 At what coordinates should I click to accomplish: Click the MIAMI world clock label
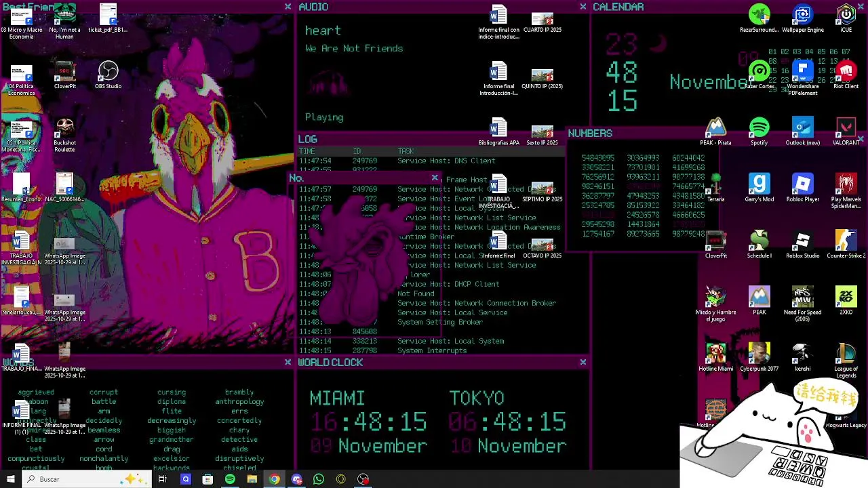337,399
